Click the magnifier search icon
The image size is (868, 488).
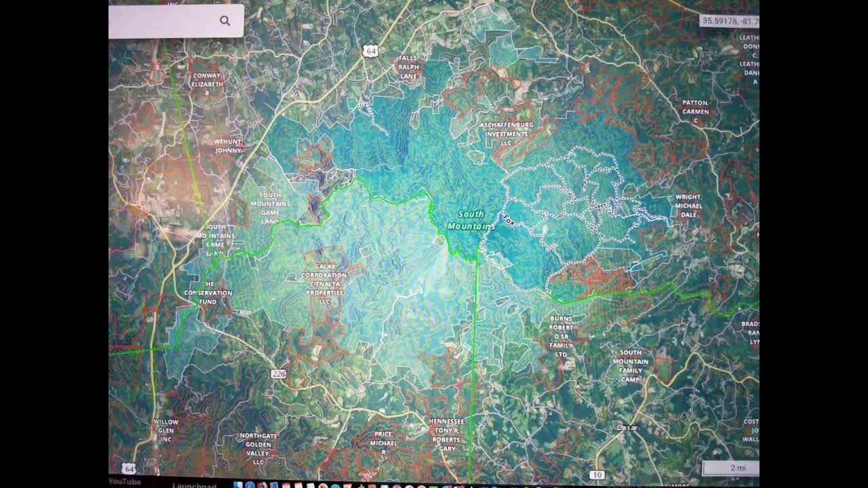(x=224, y=20)
